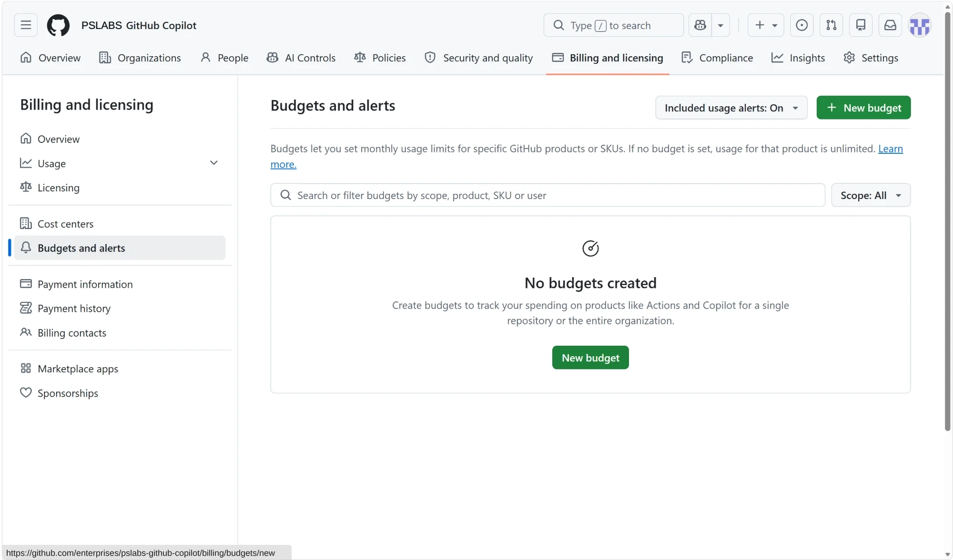
Task: Switch to the Organizations tab
Action: (x=140, y=58)
